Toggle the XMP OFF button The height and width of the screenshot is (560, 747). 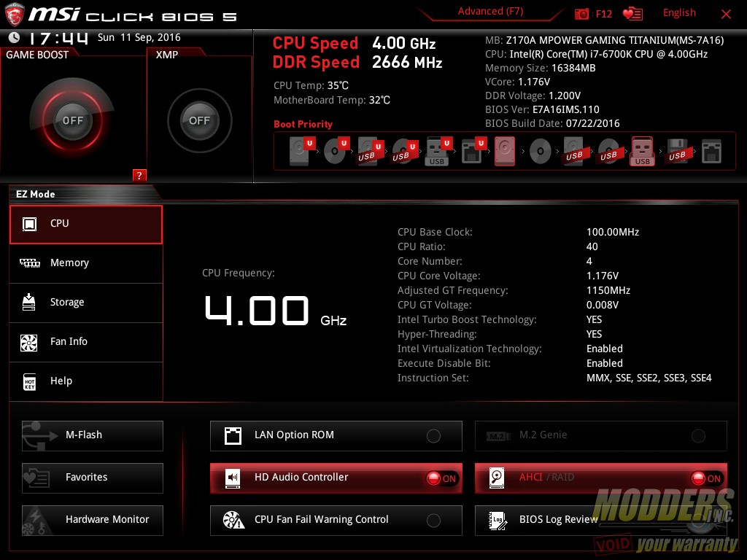tap(199, 120)
